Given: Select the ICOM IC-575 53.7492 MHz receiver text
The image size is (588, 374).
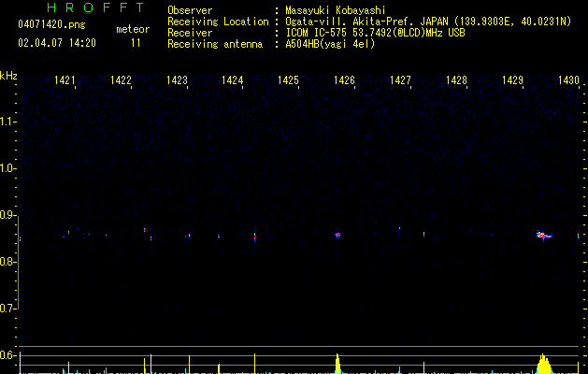Looking at the screenshot, I should click(376, 33).
